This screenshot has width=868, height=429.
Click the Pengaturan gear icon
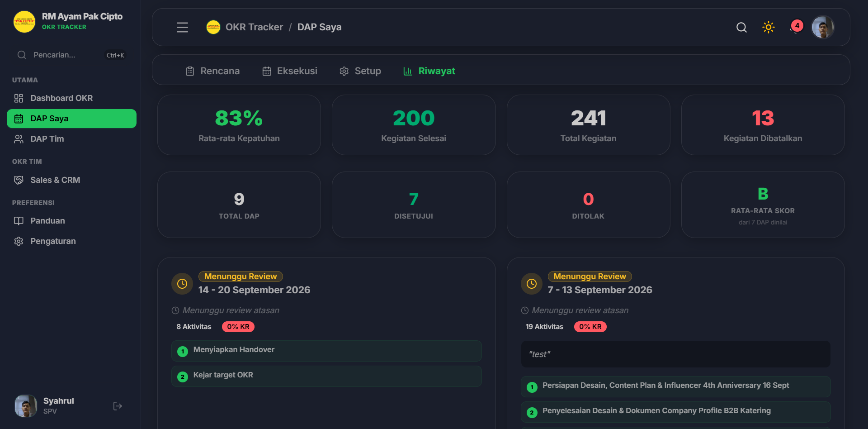tap(19, 241)
